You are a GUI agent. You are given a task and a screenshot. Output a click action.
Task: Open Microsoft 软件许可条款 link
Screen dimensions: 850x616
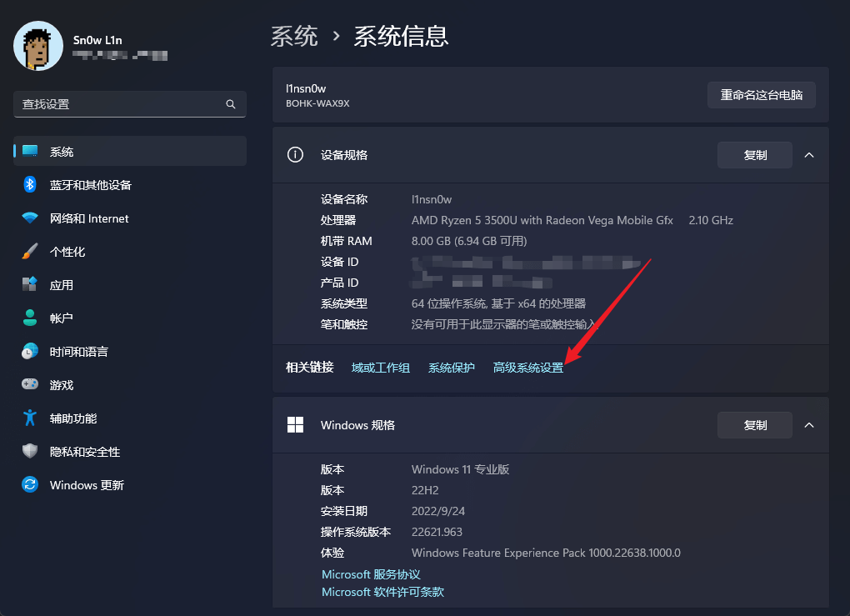[x=382, y=592]
